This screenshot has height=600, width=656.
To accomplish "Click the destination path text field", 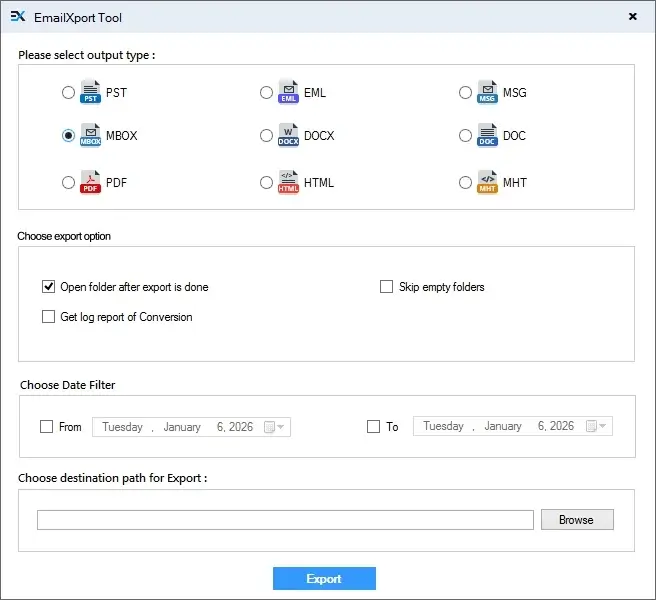I will tap(285, 520).
